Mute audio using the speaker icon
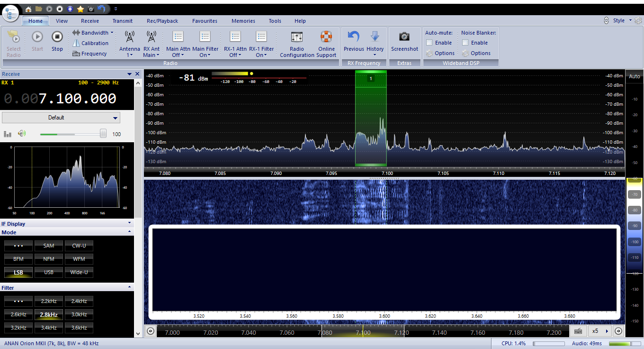Screen dimensions: 644x349 (x=22, y=134)
